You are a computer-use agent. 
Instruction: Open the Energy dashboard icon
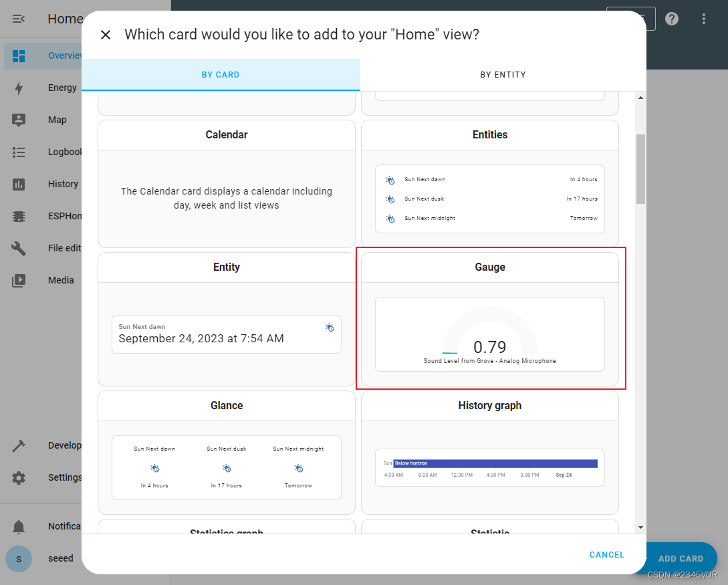point(19,88)
